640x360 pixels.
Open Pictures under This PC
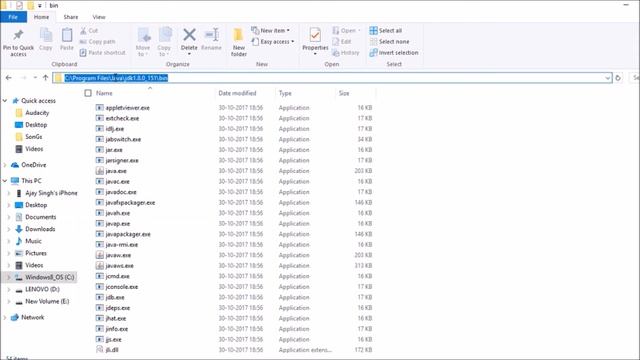tap(31, 253)
